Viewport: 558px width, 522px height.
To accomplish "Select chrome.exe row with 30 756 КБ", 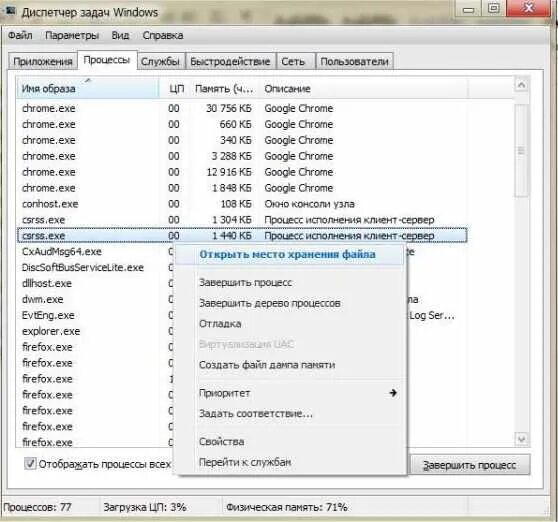I will (x=242, y=108).
